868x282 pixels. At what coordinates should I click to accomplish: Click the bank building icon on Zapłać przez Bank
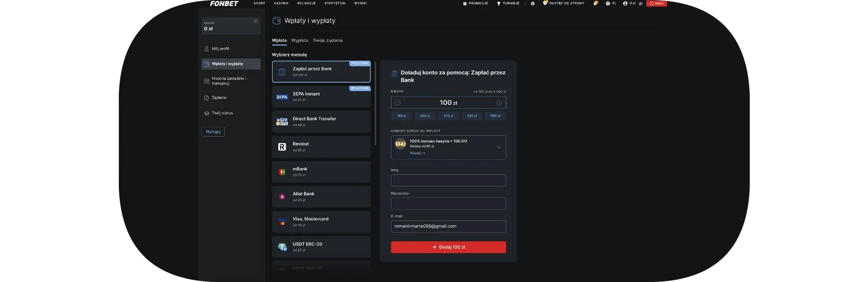282,72
